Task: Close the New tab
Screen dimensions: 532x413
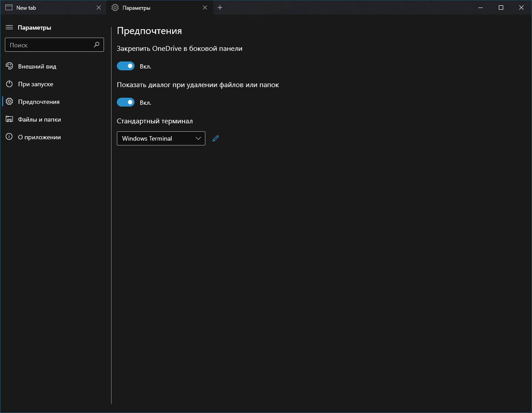Action: point(98,7)
